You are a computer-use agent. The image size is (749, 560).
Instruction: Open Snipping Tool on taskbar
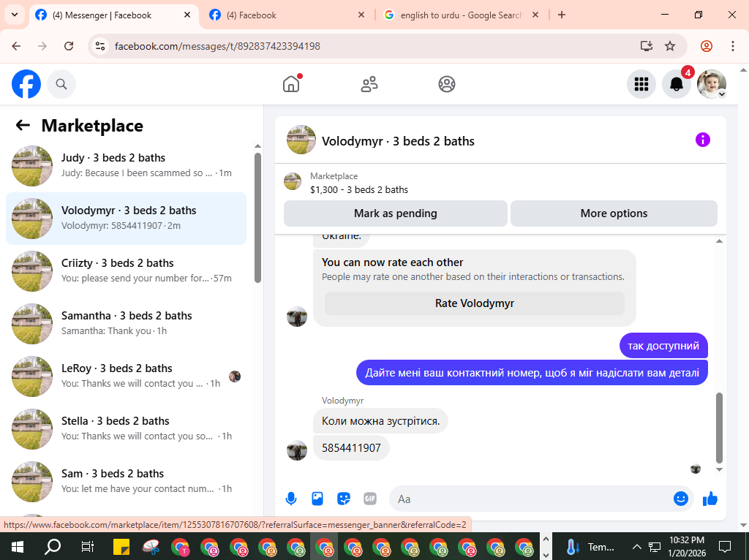[151, 547]
